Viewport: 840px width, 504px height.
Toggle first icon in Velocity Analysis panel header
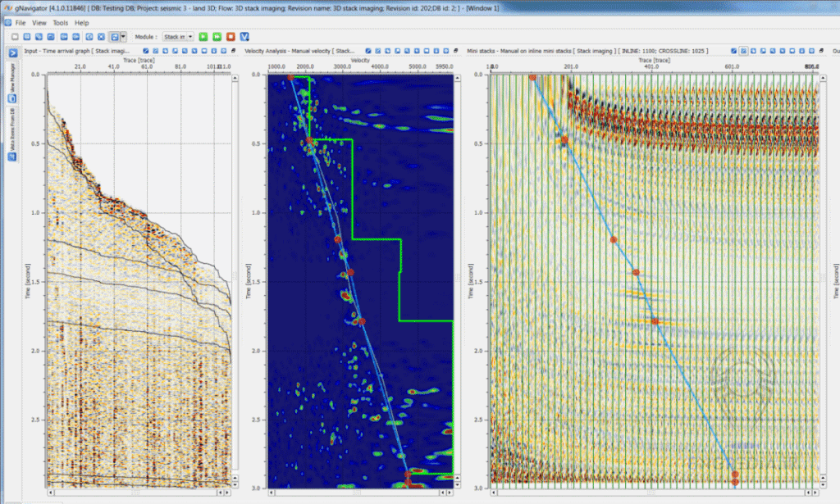tap(368, 51)
